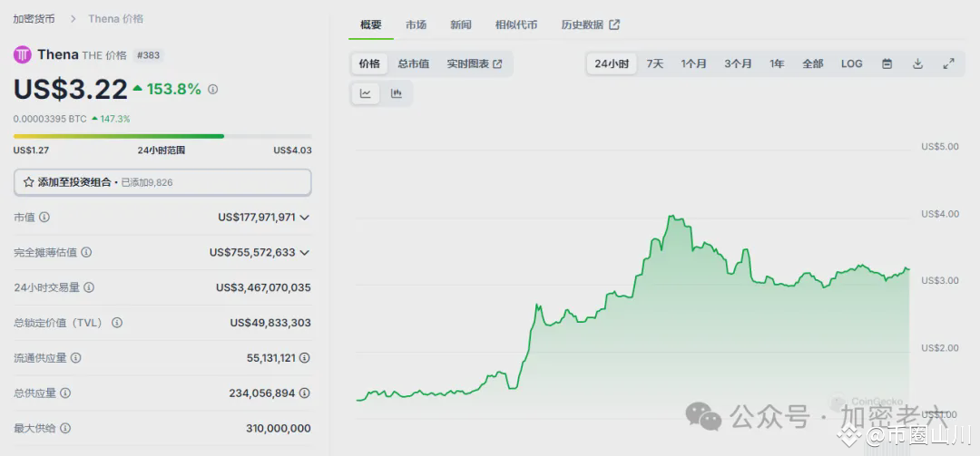Toggle LOG scale on chart
This screenshot has width=980, height=456.
coord(851,63)
